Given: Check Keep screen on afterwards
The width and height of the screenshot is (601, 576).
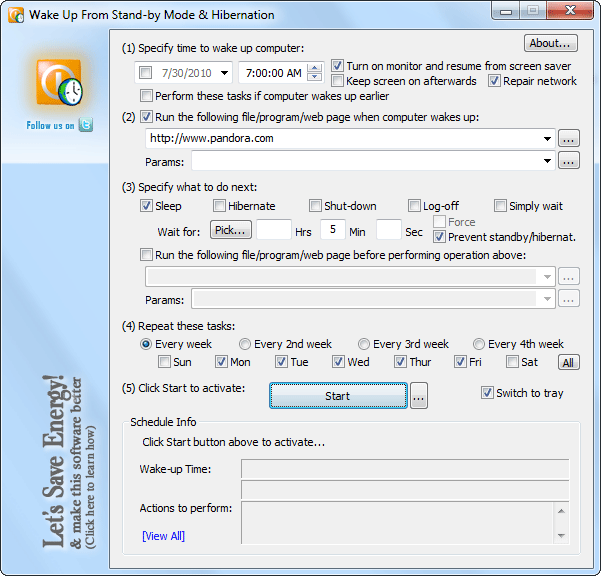Looking at the screenshot, I should pos(337,81).
